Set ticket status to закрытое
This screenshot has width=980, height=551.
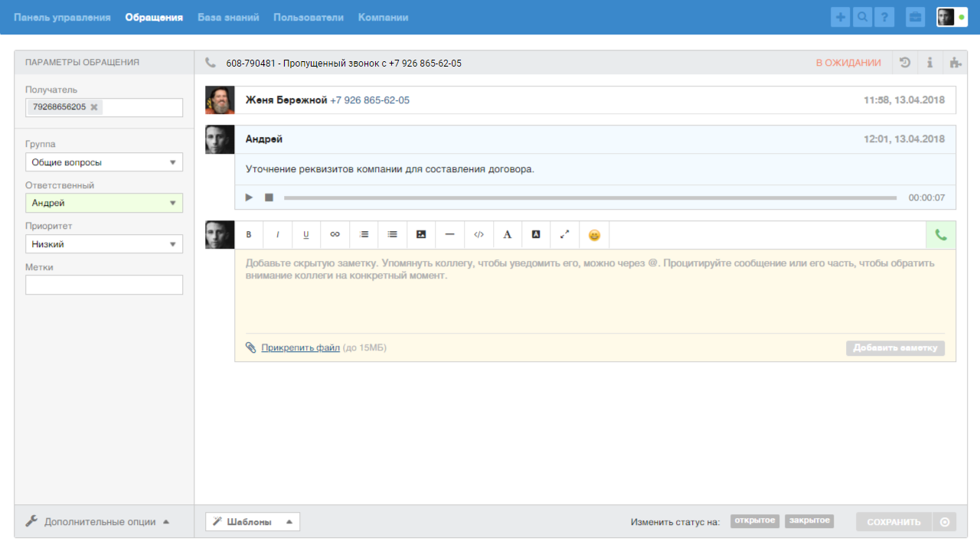click(809, 520)
